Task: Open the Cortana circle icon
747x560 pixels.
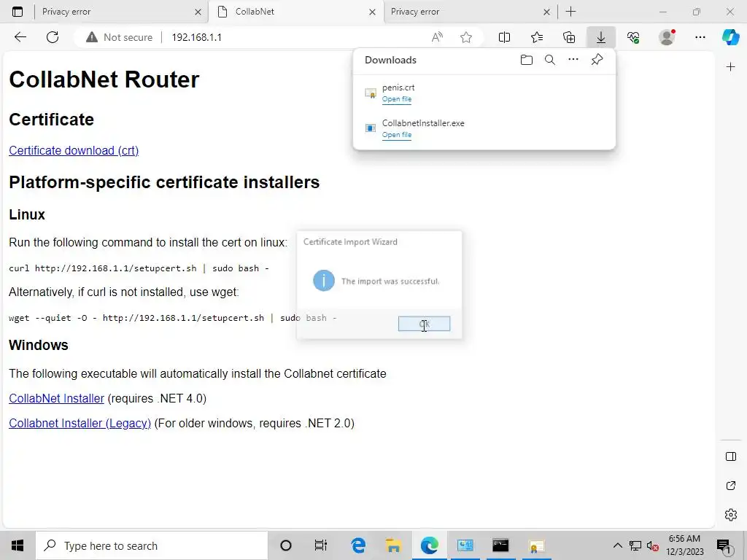Action: [286, 545]
